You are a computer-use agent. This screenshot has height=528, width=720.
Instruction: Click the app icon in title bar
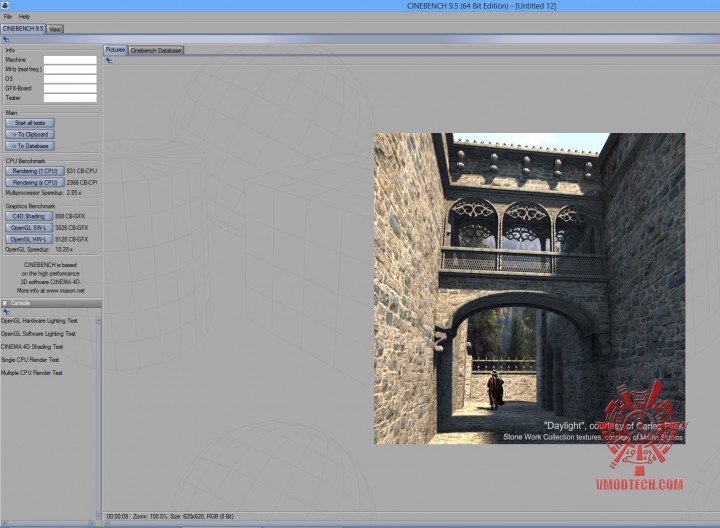point(5,6)
